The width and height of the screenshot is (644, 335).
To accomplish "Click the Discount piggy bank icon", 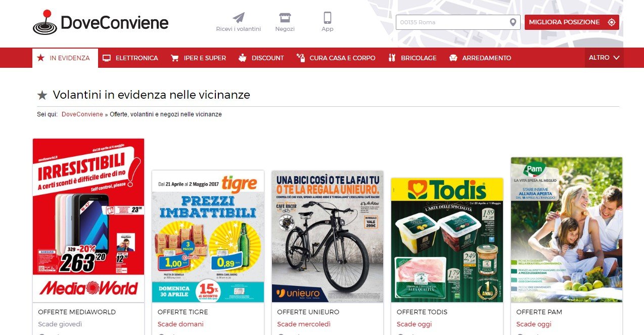I will pos(243,58).
